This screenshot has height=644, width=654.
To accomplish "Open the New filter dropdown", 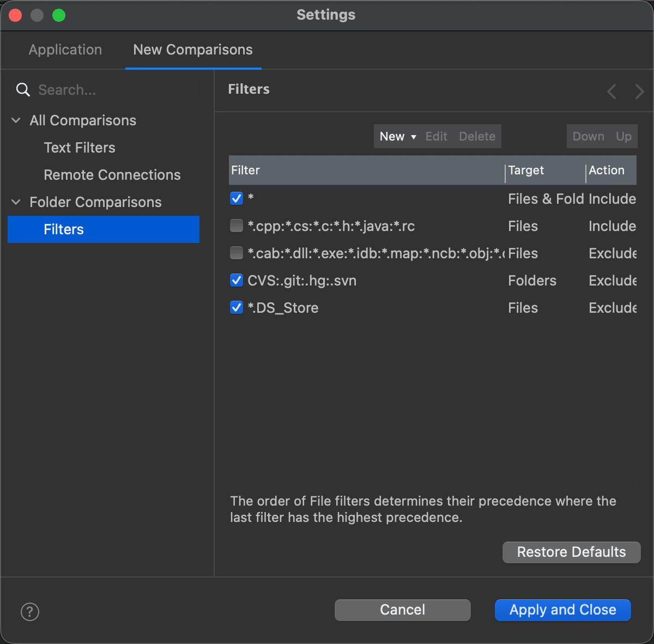I will pyautogui.click(x=398, y=136).
